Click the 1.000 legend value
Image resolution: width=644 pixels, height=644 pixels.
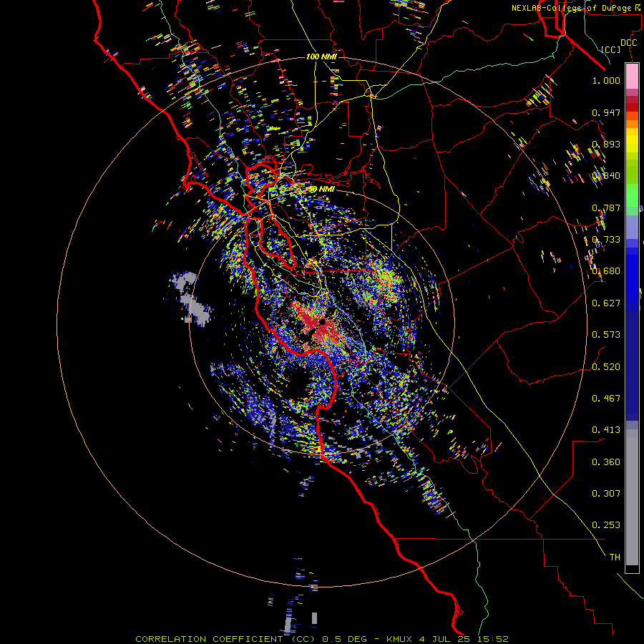(x=606, y=80)
